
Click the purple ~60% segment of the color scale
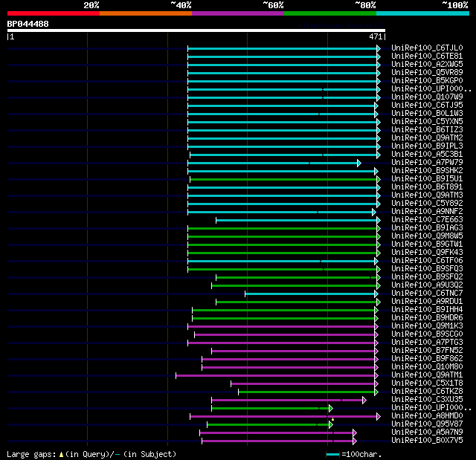point(238,13)
